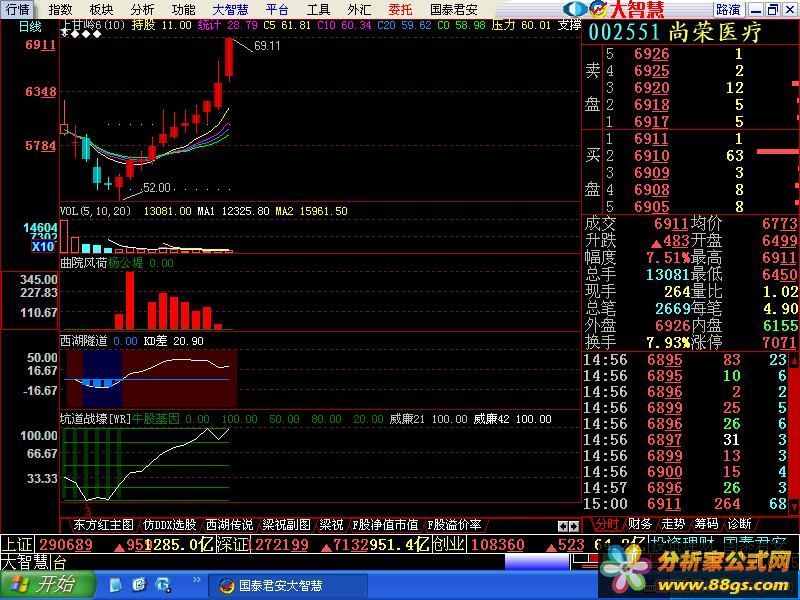The width and height of the screenshot is (800, 600).
Task: Click first quick launch desktop icon
Action: (116, 585)
